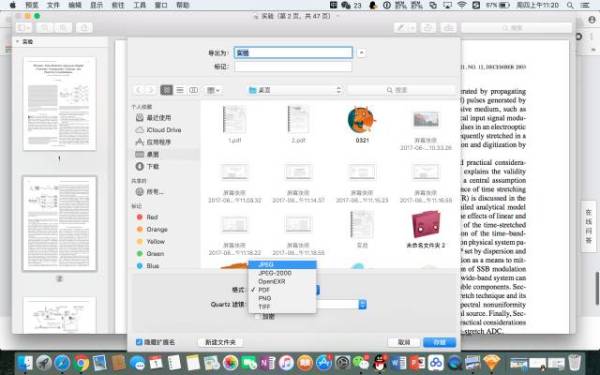Image resolution: width=600 pixels, height=375 pixels.
Task: Open the Tools menu in menu bar
Action: tap(140, 5)
